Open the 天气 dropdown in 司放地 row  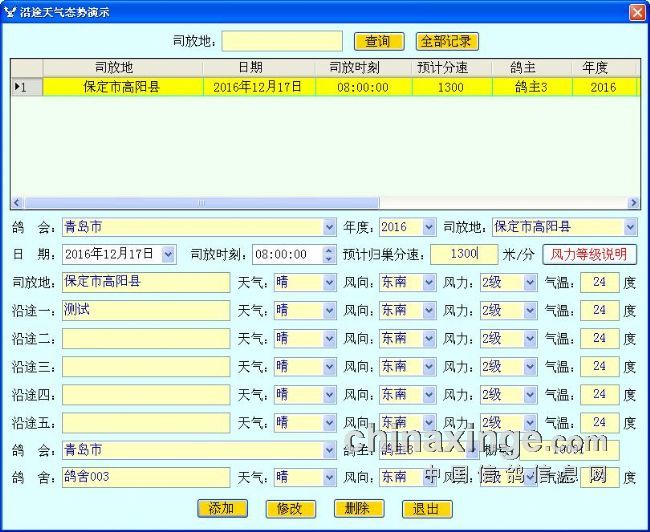[329, 283]
